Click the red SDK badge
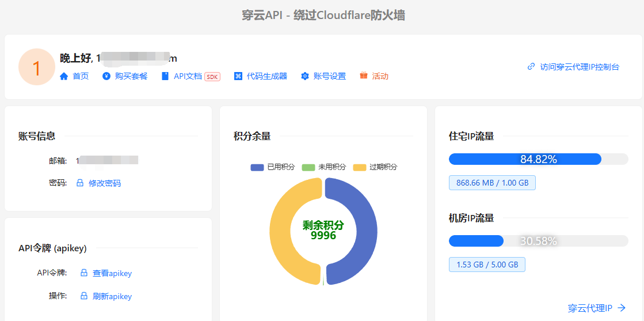This screenshot has width=644, height=321. 212,77
